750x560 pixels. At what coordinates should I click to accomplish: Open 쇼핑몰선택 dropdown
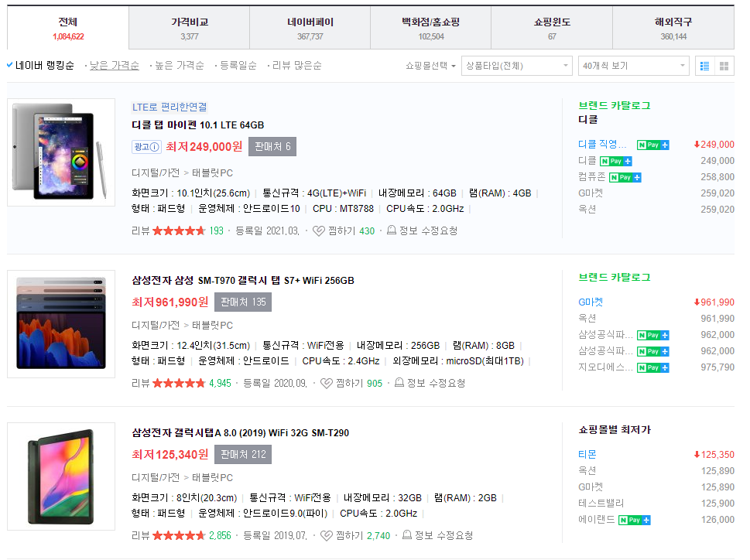coord(430,66)
